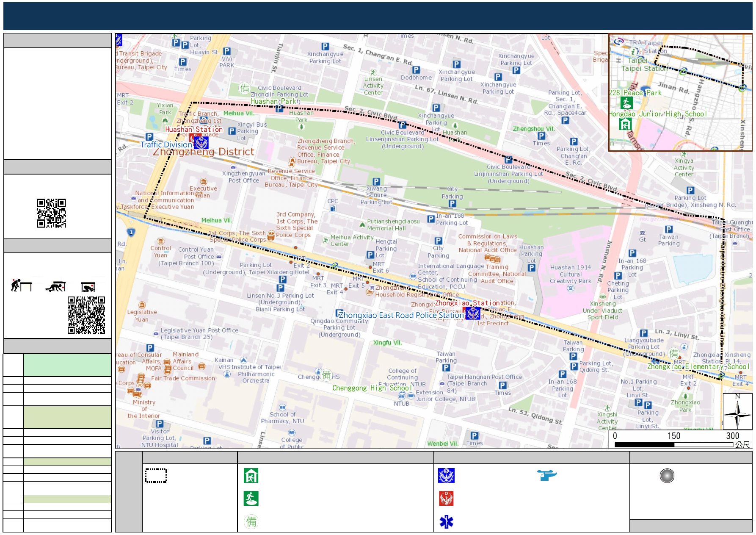
Task: Click the green person icon at 228 Peace Park
Action: tap(626, 103)
